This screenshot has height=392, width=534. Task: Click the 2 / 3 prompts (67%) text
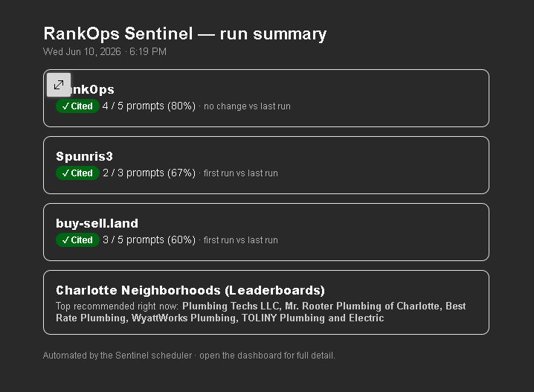coord(149,173)
